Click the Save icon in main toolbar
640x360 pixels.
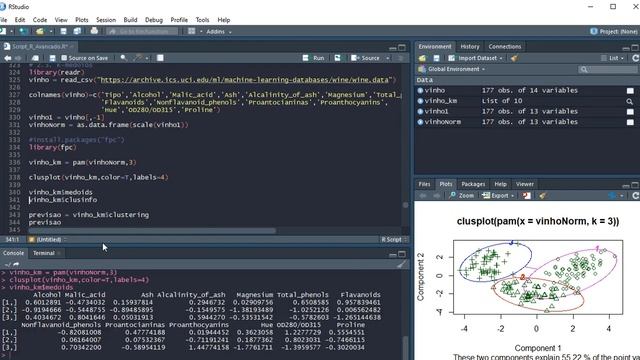63,31
